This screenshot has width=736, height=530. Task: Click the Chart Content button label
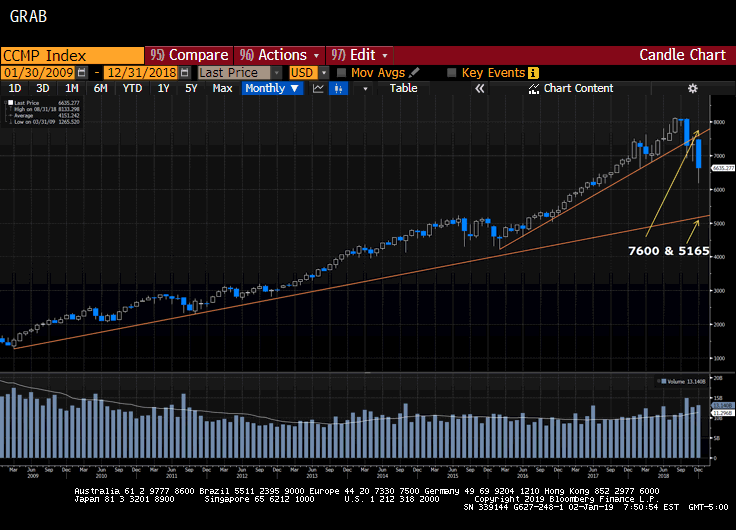point(578,88)
